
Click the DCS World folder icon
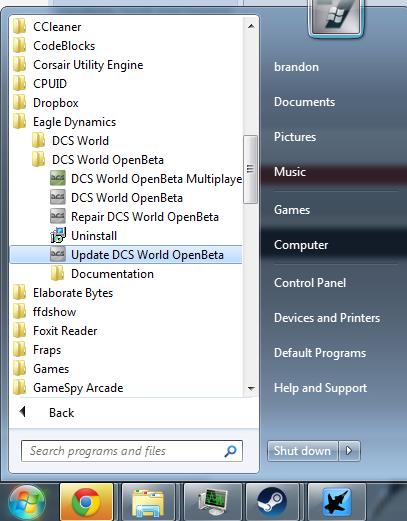click(38, 141)
